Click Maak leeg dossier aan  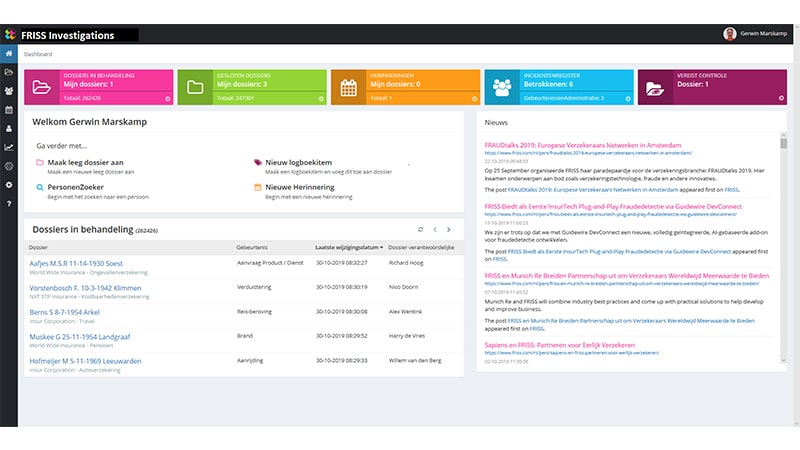coord(85,162)
